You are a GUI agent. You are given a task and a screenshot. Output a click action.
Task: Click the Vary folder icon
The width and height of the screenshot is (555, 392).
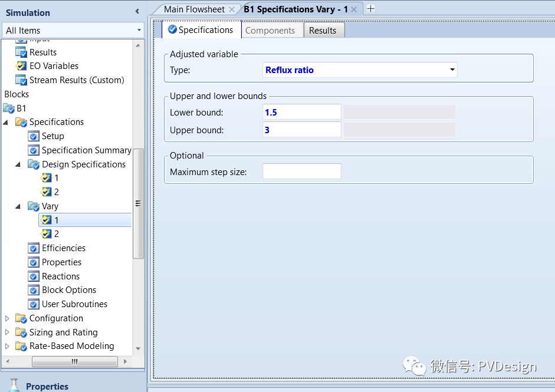point(33,206)
